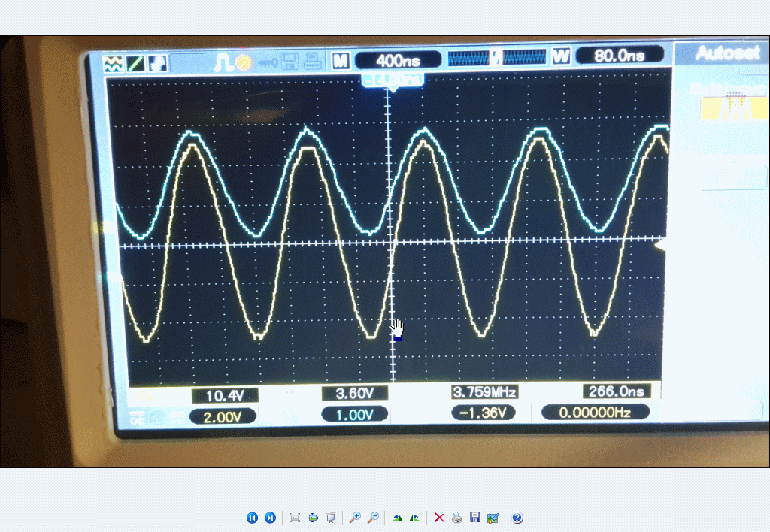Save a copy using the floppy disk icon

[474, 518]
